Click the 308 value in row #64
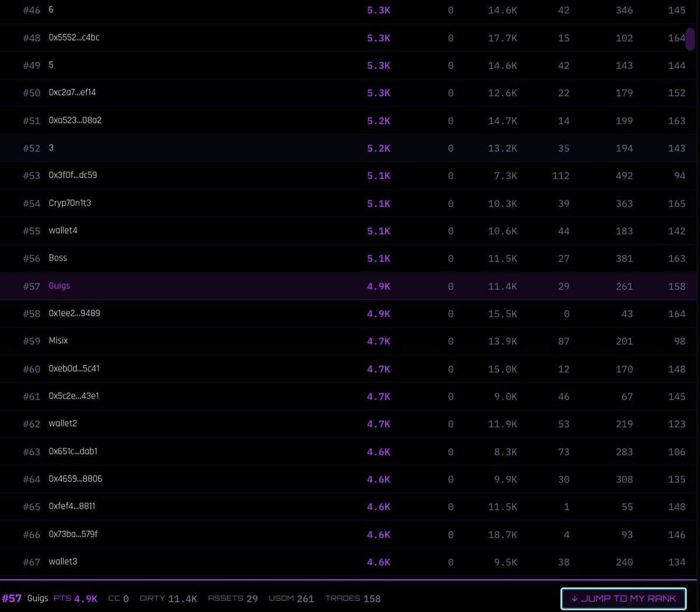Image resolution: width=700 pixels, height=612 pixels. 624,479
